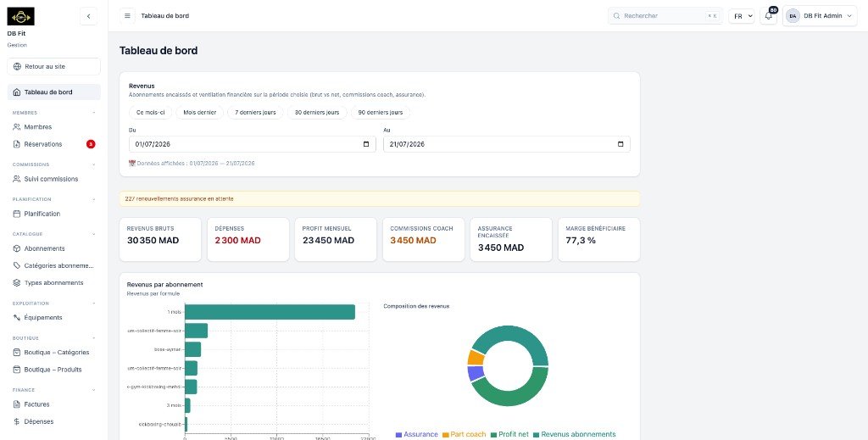Open the DB Fit Admin user menu
The height and width of the screenshot is (440, 868).
(x=820, y=16)
